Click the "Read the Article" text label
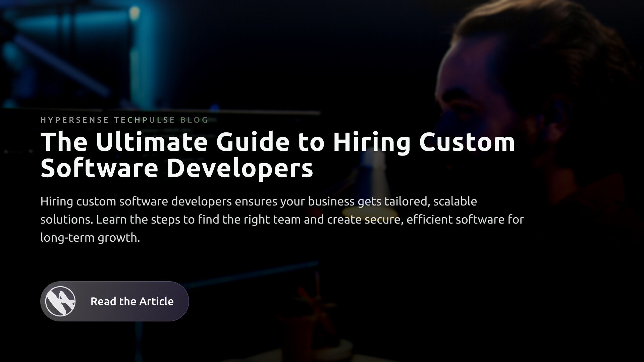Viewport: 644px width, 362px height. click(132, 301)
